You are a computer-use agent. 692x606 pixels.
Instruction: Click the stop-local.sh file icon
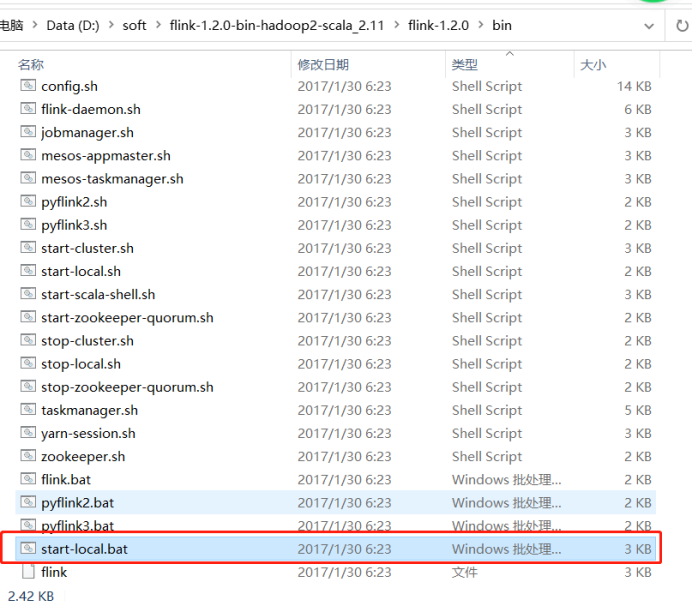(28, 363)
